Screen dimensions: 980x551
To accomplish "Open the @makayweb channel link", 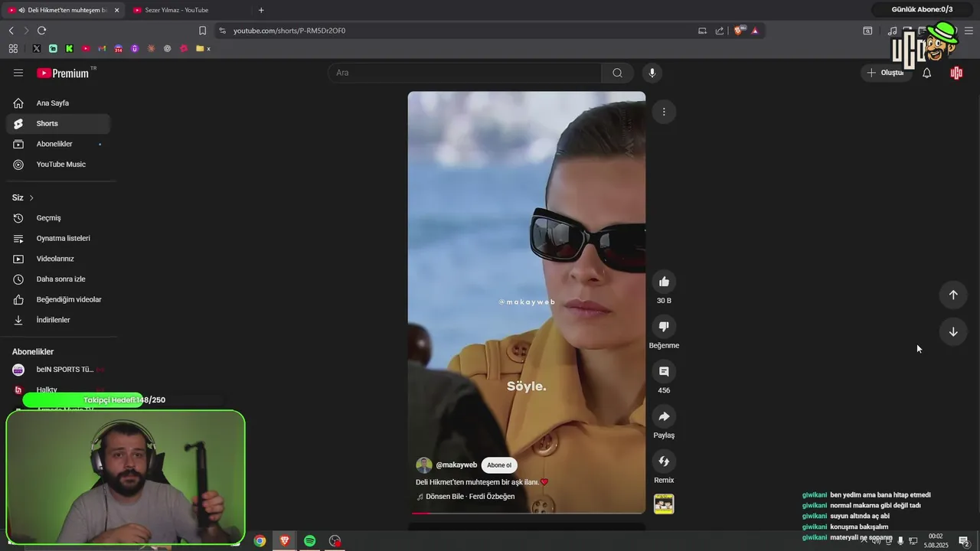I will pyautogui.click(x=456, y=465).
